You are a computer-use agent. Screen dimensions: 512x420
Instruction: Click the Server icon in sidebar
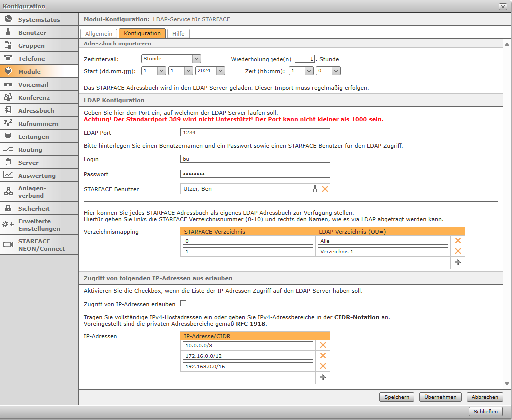pyautogui.click(x=8, y=162)
